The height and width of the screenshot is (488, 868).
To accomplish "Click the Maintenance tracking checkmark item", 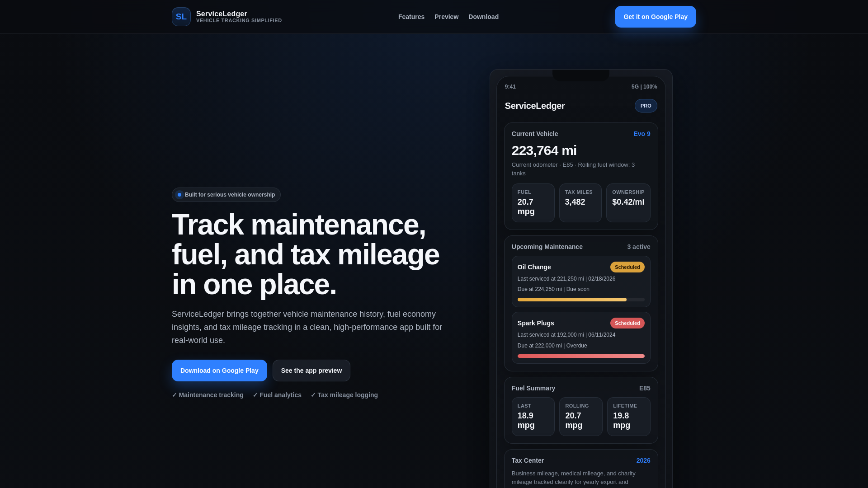I will click(x=208, y=395).
